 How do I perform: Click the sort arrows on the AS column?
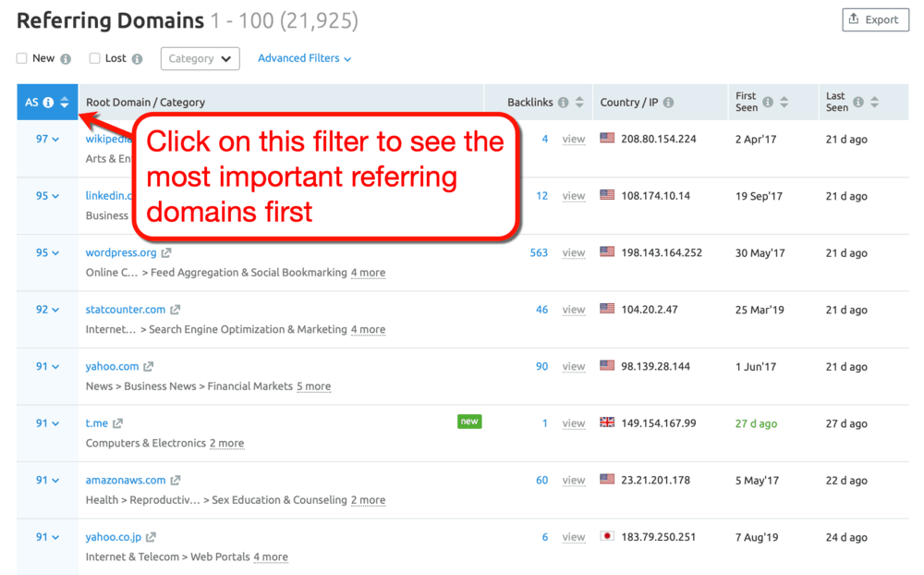(64, 102)
